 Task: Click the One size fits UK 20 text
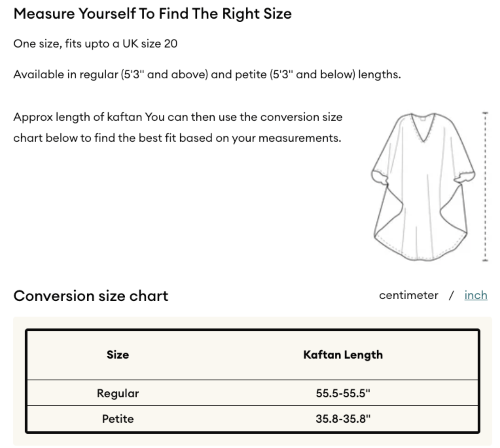[x=95, y=44]
